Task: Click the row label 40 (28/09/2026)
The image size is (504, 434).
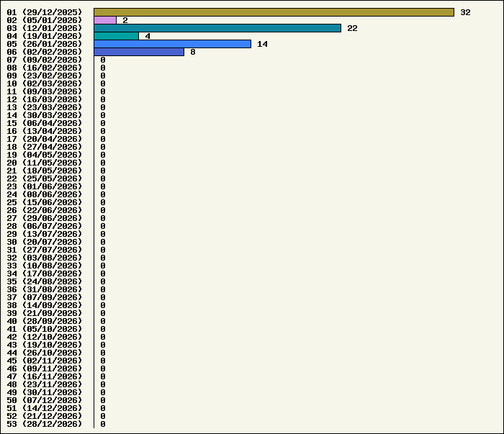Action: 45,321
